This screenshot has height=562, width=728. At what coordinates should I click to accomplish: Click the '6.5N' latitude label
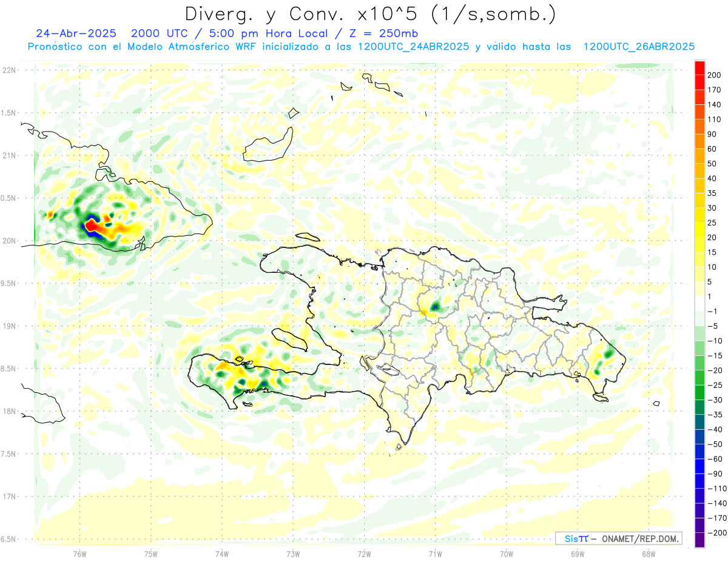click(x=9, y=539)
